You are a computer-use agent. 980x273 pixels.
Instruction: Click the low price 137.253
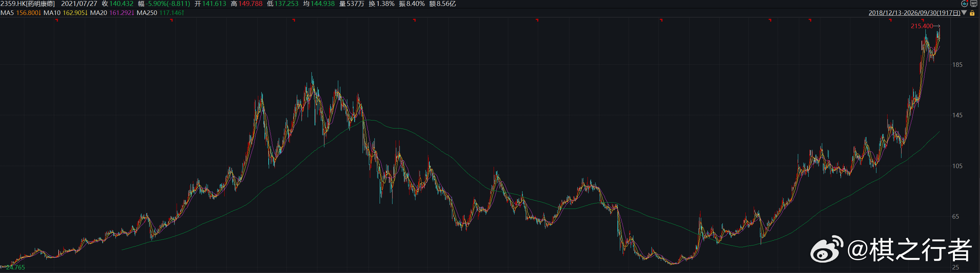click(286, 4)
